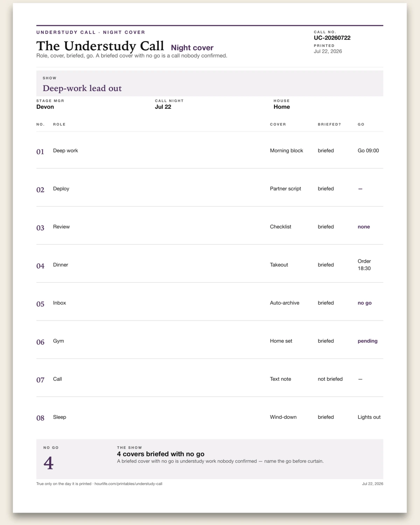
Task: Select the call number UC-20260722
Action: [x=332, y=38]
